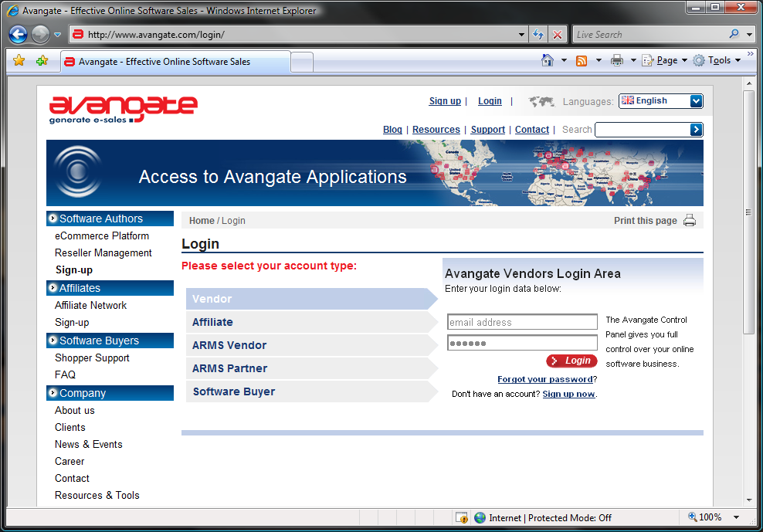Choose the ARMS Vendor account type
The height and width of the screenshot is (532, 763).
[x=229, y=345]
